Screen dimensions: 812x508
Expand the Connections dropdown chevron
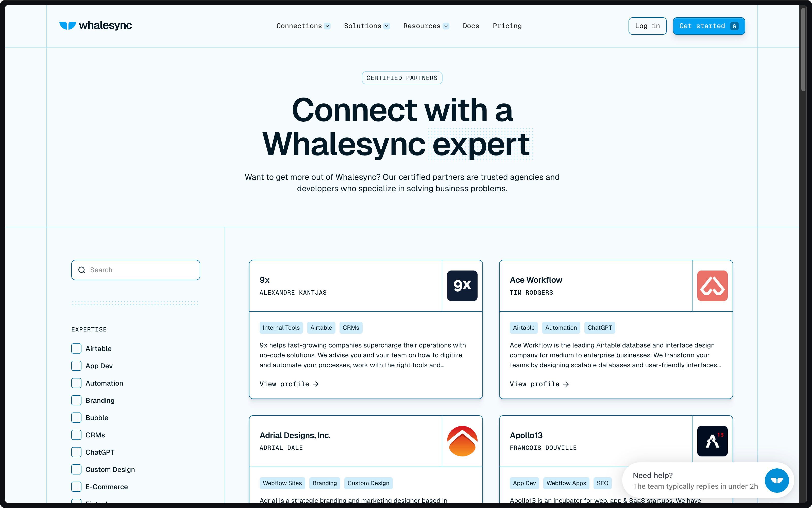[327, 26]
